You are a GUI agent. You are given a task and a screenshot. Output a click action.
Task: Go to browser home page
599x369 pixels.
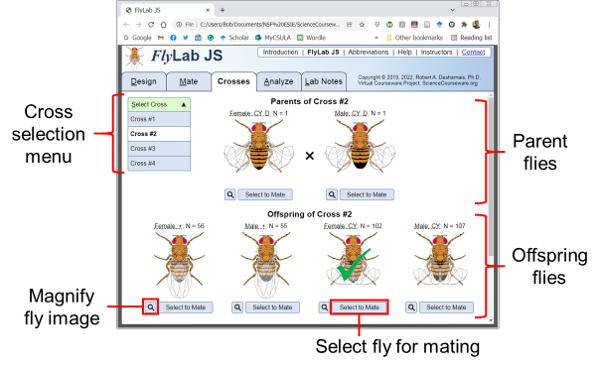(x=164, y=24)
